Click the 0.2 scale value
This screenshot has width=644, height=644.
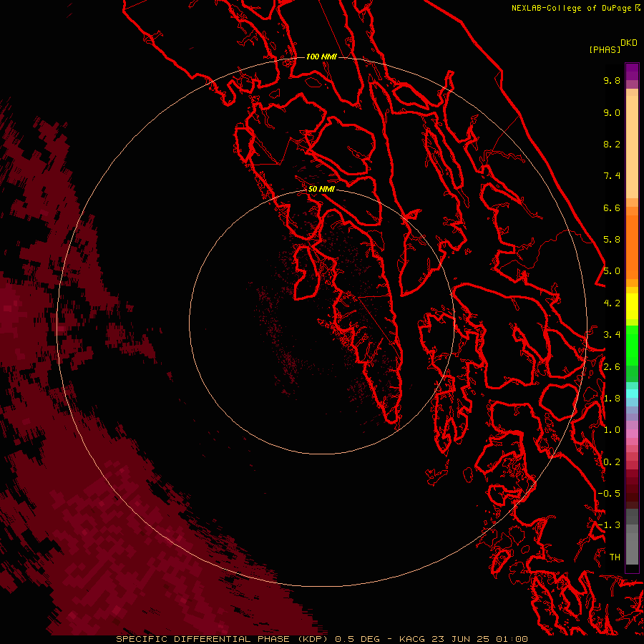click(612, 462)
